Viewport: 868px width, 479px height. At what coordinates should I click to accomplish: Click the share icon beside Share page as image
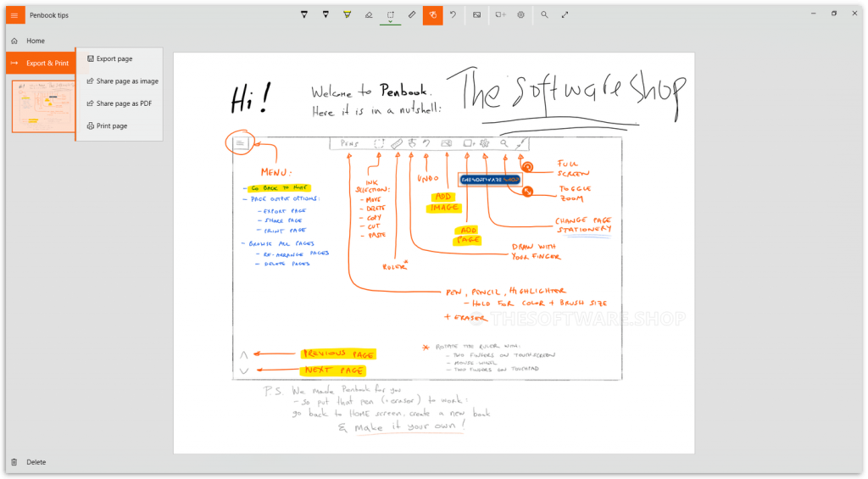coord(90,81)
